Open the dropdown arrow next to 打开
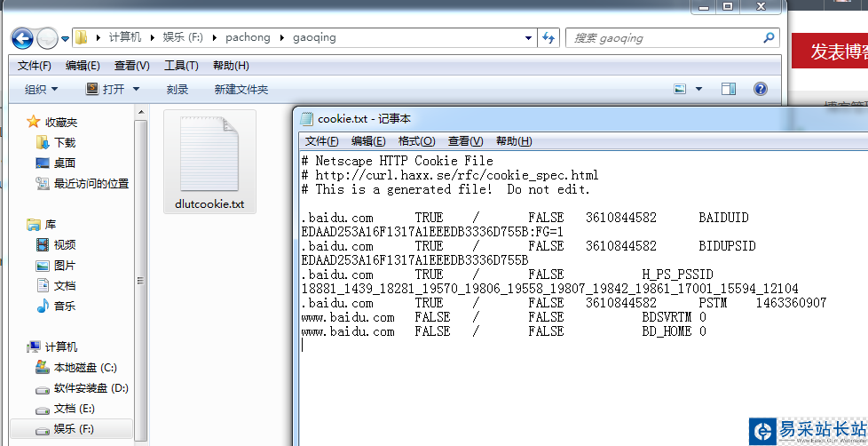This screenshot has height=446, width=868. (x=136, y=89)
